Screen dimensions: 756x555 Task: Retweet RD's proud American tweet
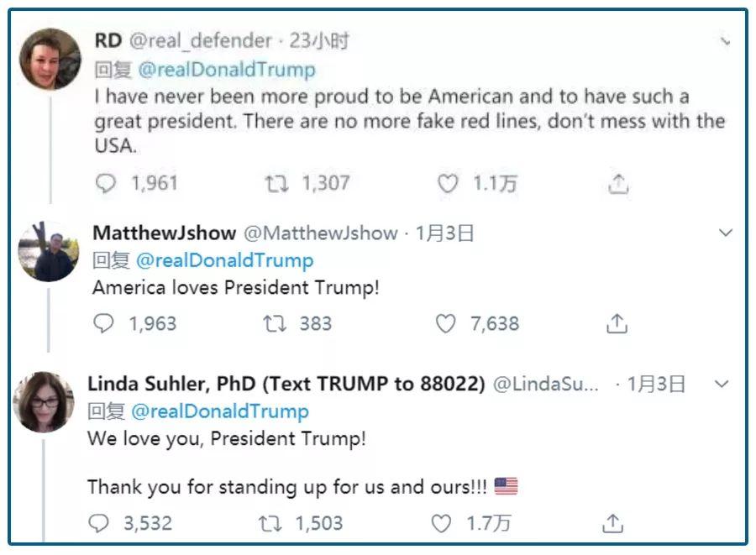click(x=276, y=184)
